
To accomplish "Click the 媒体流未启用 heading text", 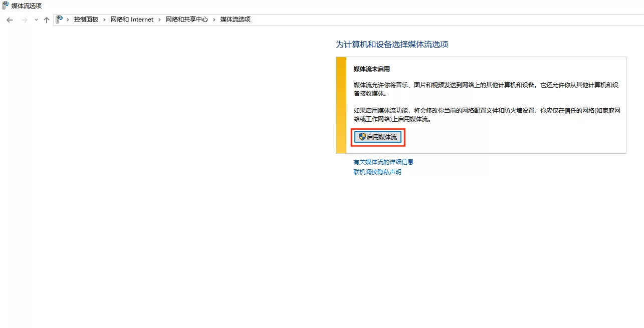I will [372, 69].
